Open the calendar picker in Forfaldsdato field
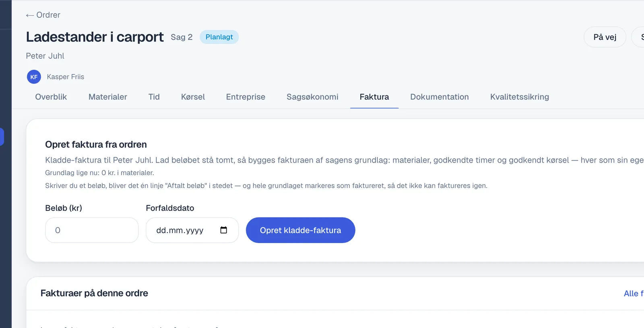 tap(224, 230)
